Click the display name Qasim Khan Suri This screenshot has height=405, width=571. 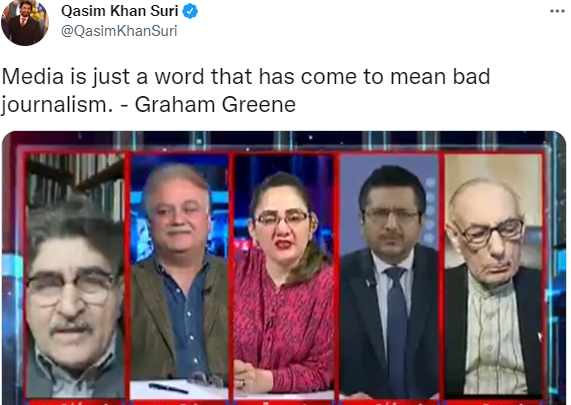[x=120, y=11]
